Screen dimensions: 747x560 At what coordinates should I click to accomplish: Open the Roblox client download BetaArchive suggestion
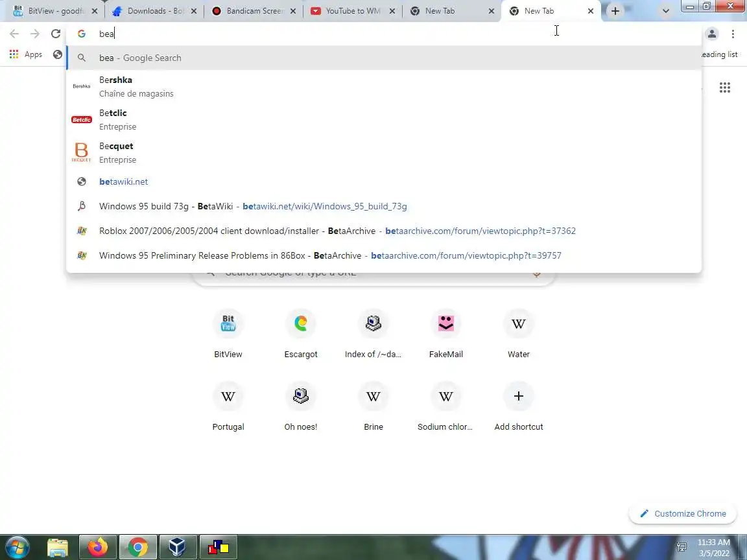click(x=383, y=231)
